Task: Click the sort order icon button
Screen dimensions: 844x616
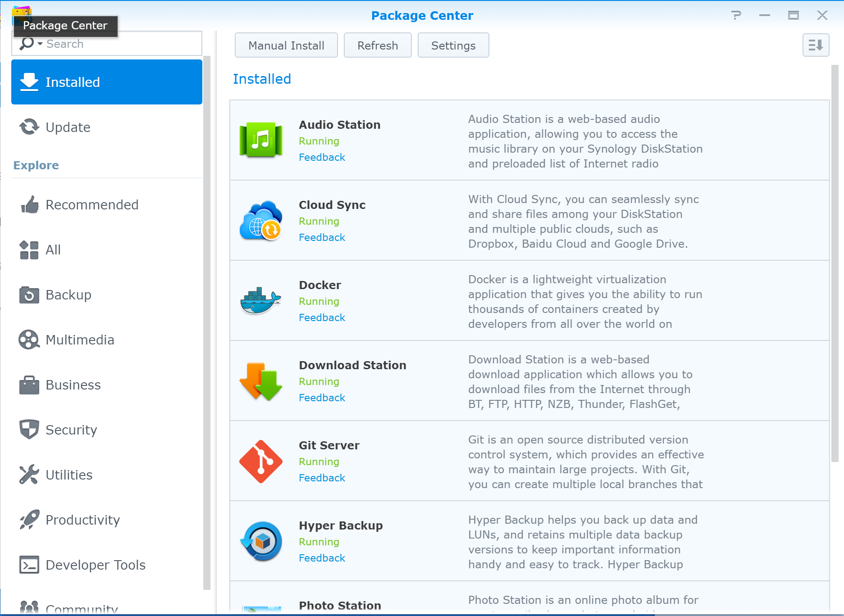Action: 816,45
